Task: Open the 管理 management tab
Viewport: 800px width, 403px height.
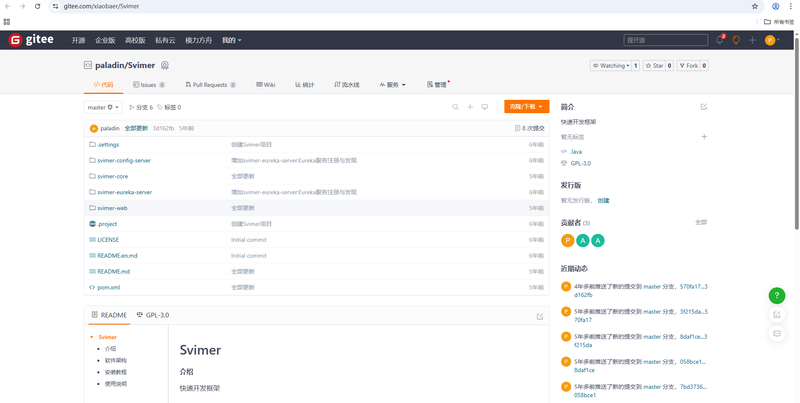Action: click(437, 85)
